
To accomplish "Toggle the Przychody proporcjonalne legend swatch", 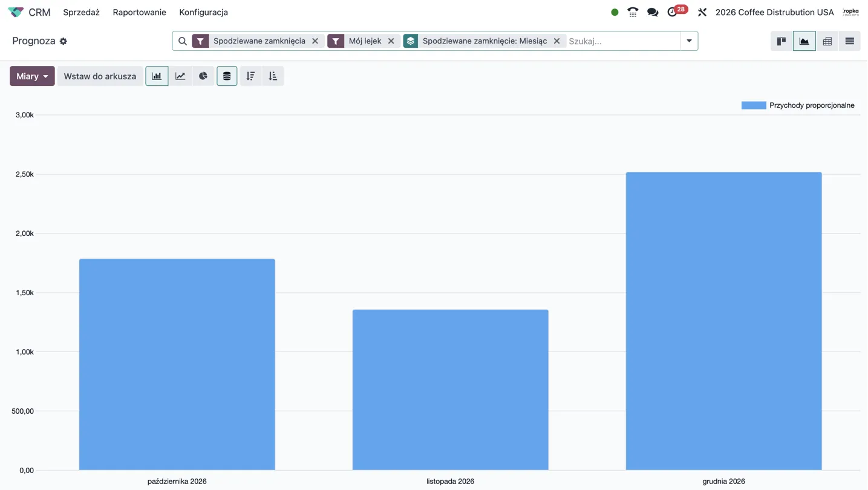I will (x=754, y=105).
